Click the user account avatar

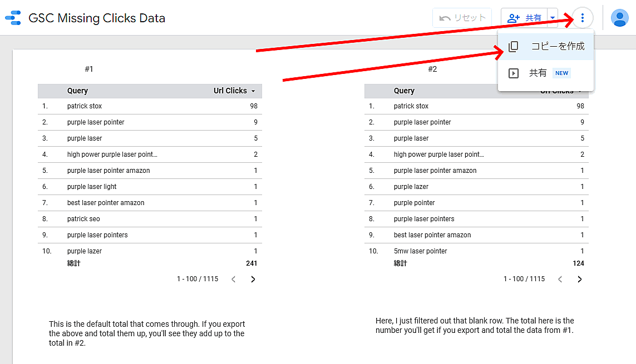(619, 18)
